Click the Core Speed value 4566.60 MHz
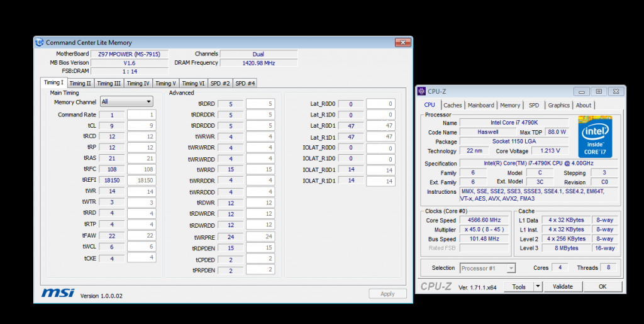 click(484, 220)
